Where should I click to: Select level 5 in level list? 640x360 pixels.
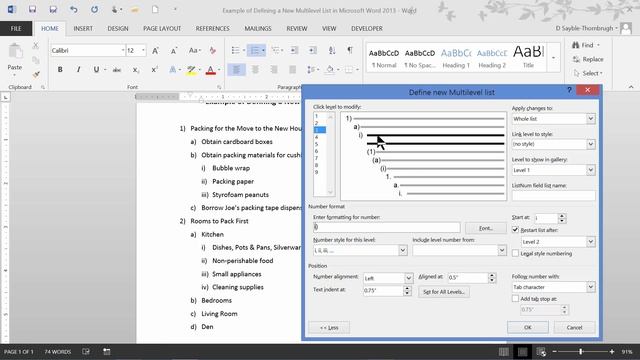pos(316,144)
